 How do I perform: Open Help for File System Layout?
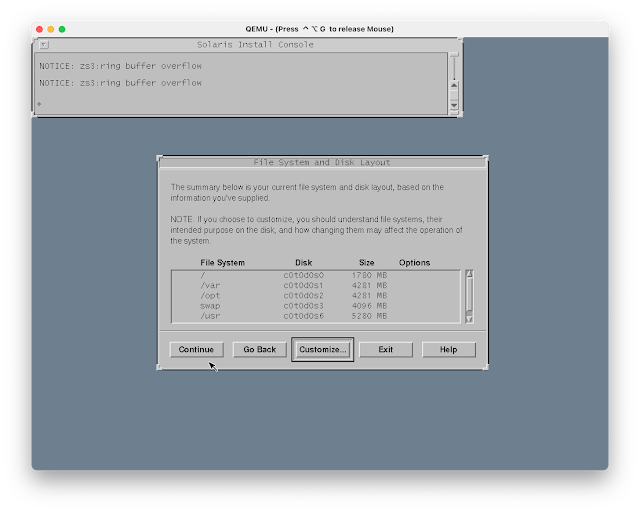tap(449, 349)
